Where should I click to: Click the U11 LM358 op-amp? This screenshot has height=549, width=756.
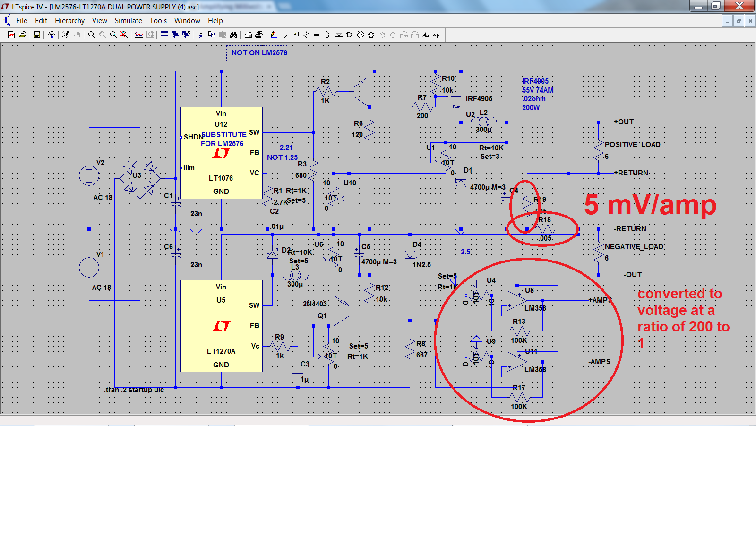click(x=516, y=362)
